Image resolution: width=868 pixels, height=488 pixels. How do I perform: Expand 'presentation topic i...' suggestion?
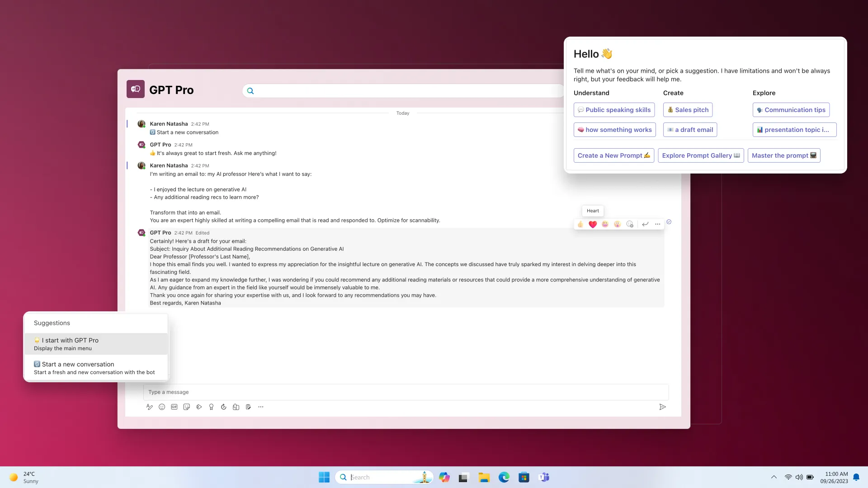[x=795, y=129]
